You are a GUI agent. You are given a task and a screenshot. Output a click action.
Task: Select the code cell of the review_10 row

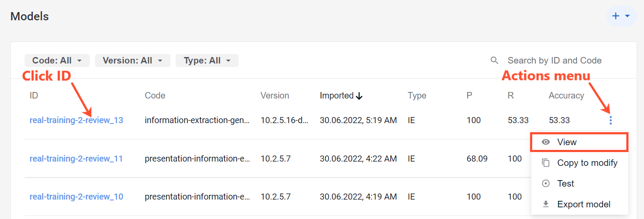pyautogui.click(x=197, y=197)
